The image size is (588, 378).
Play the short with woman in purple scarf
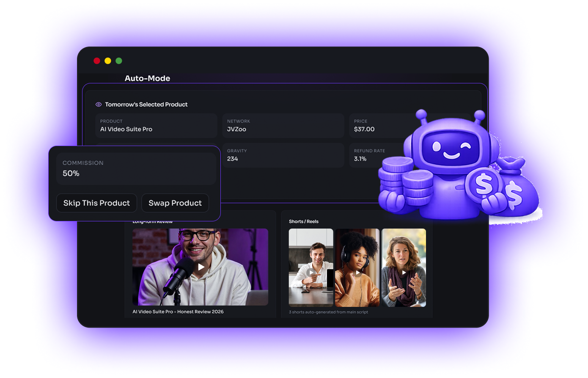(x=404, y=273)
